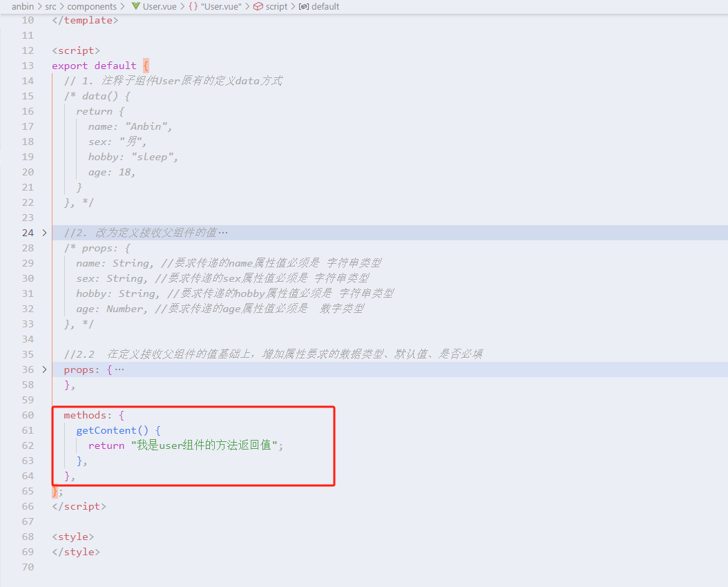Expand the folded region at line 24
The image size is (728, 587).
point(44,233)
